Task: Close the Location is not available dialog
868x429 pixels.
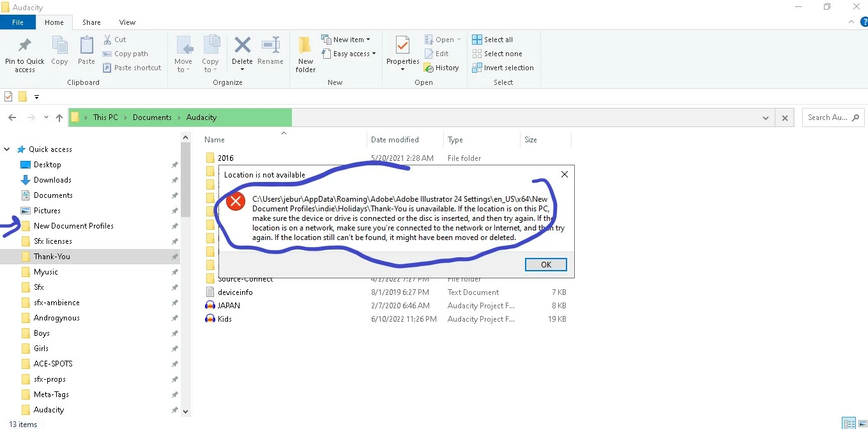Action: [x=564, y=174]
